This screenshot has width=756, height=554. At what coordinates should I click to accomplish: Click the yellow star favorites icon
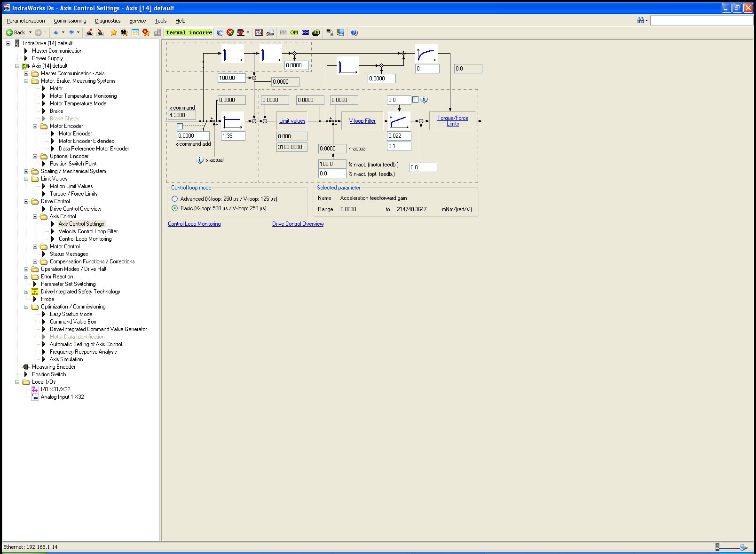click(x=113, y=32)
